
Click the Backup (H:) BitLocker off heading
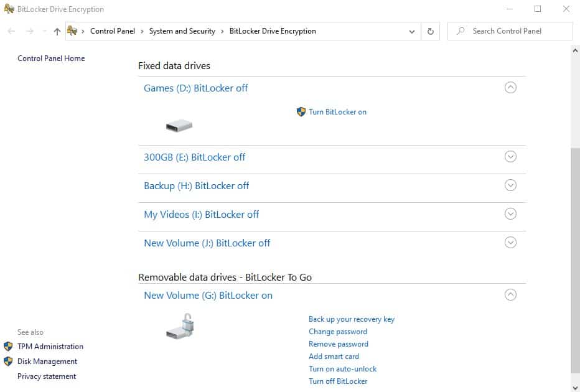point(197,185)
